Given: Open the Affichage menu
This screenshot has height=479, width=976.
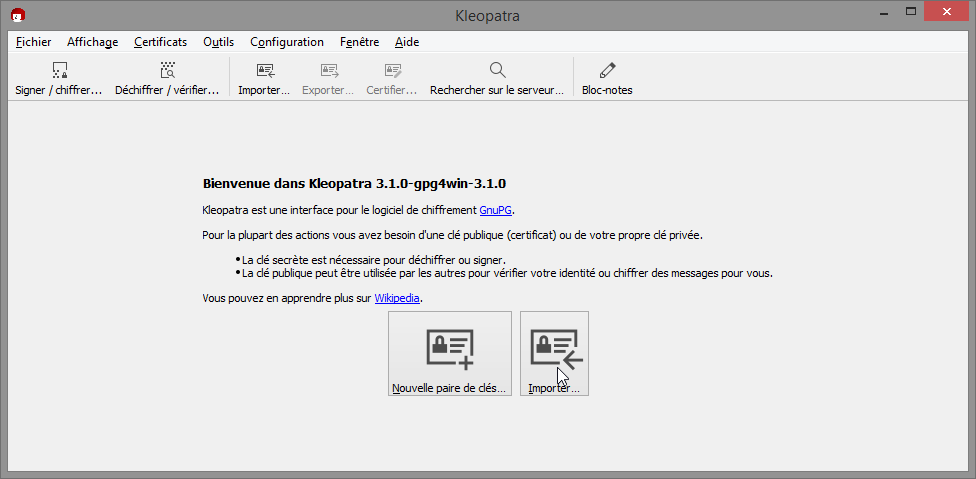Looking at the screenshot, I should point(93,42).
